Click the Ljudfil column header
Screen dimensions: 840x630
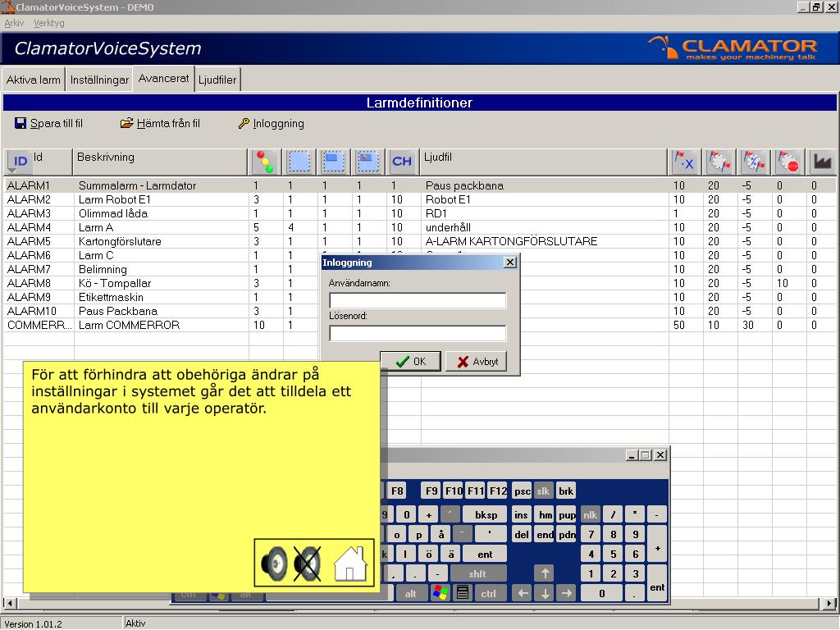(x=544, y=162)
